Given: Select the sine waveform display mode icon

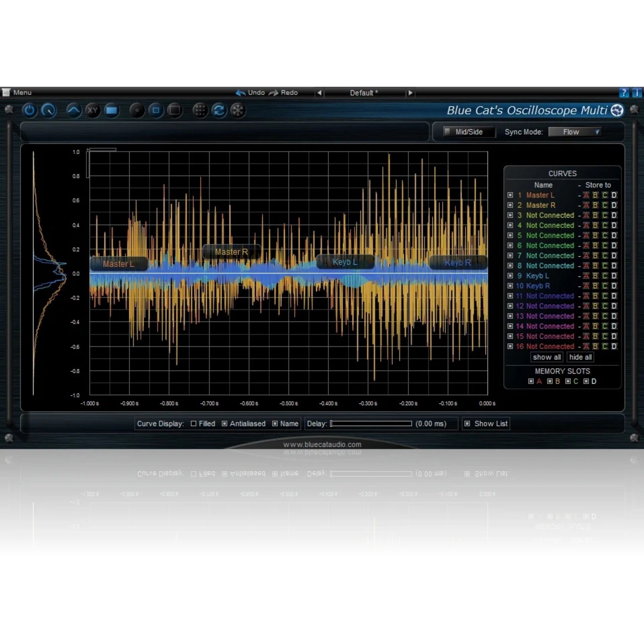Looking at the screenshot, I should point(74,111).
